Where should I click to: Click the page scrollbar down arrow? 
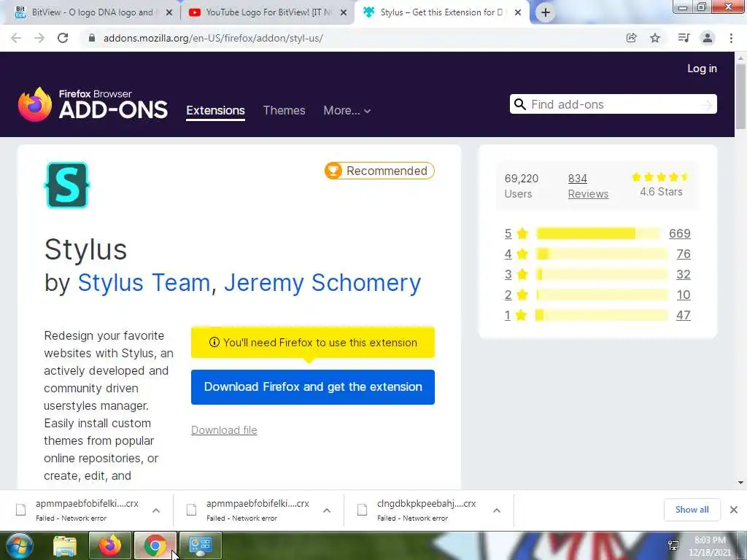tap(740, 483)
